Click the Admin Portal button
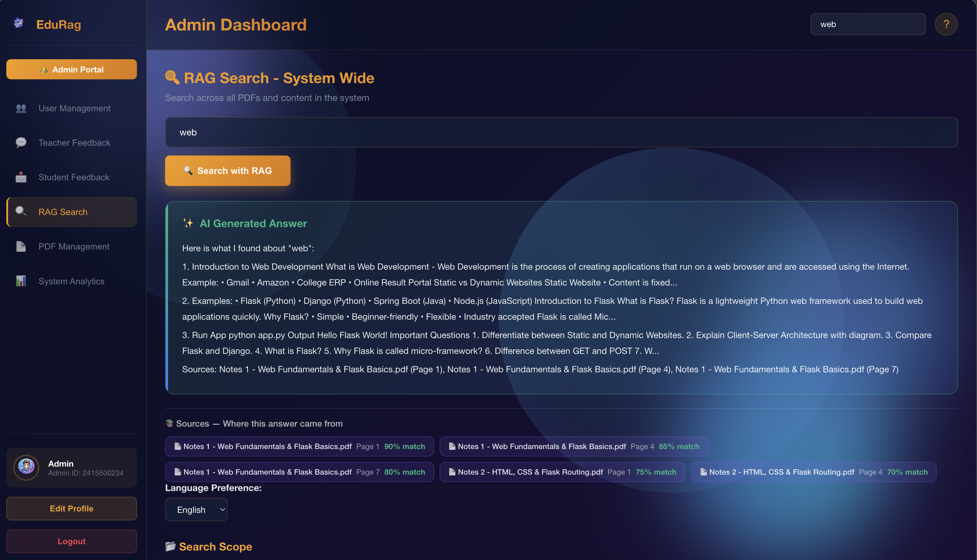Viewport: 977px width, 560px height. click(x=72, y=70)
